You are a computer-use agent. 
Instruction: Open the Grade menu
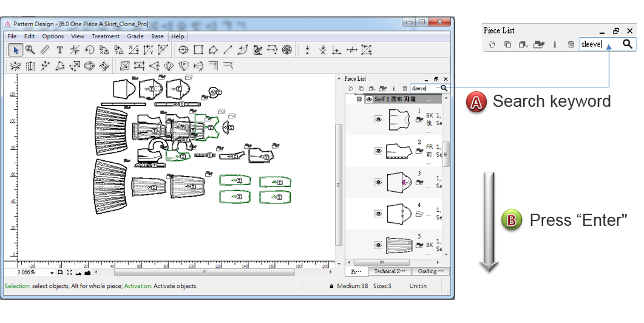coord(135,36)
